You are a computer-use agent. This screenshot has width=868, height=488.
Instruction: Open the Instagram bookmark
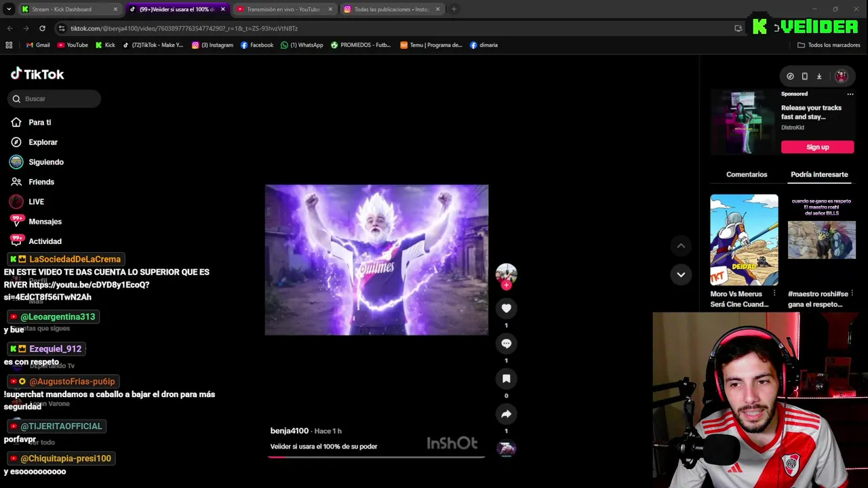(x=212, y=45)
